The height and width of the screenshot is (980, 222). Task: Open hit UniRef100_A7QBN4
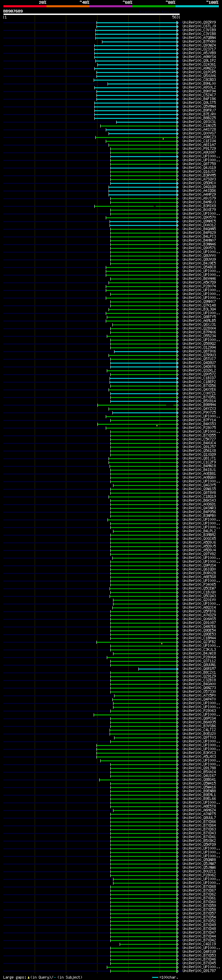[x=199, y=38]
